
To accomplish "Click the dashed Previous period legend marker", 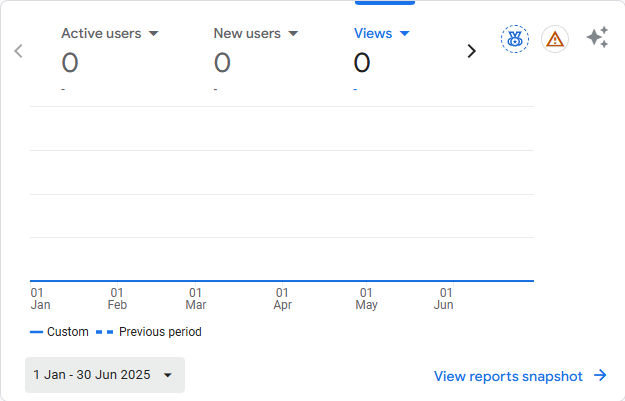I will [104, 332].
